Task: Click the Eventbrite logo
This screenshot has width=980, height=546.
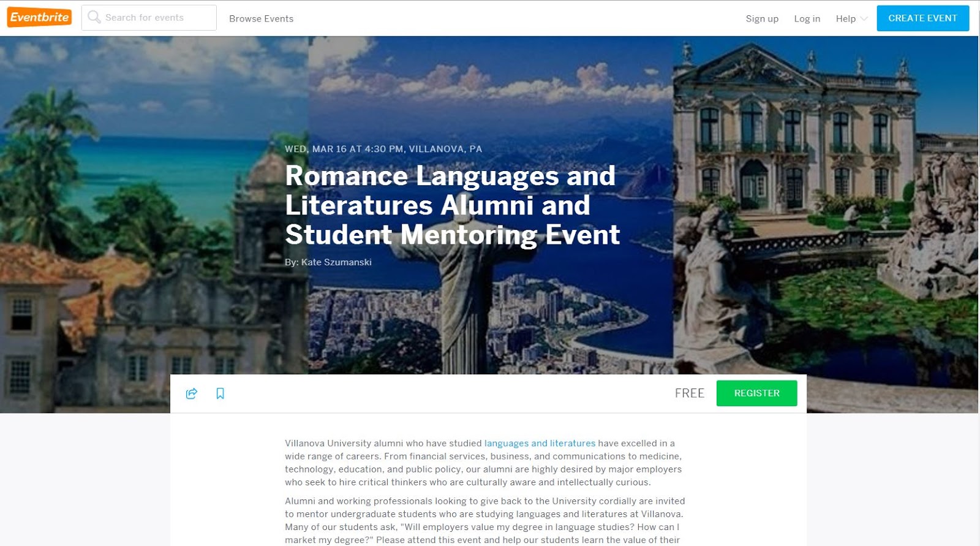Action: pos(39,17)
